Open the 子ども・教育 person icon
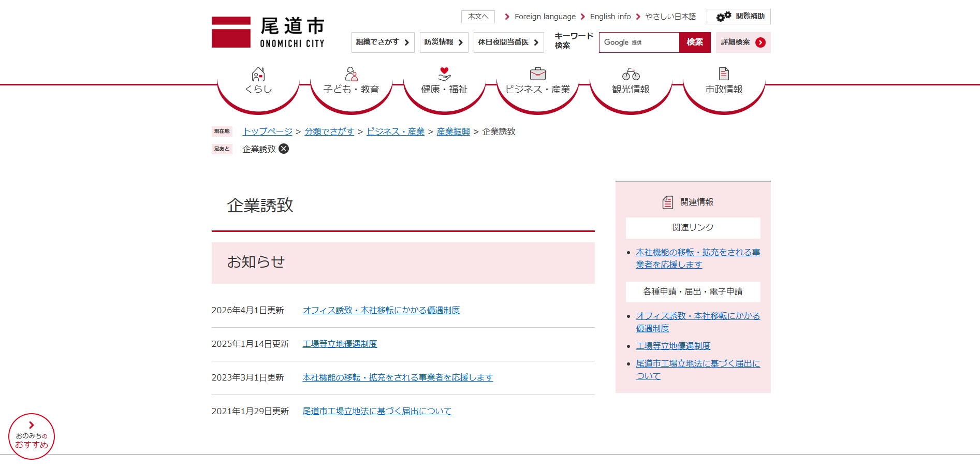This screenshot has width=980, height=467. point(352,74)
